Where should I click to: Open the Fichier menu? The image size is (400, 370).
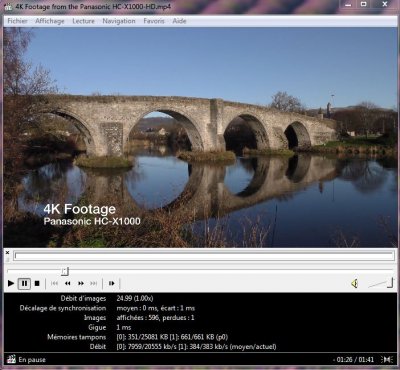point(17,21)
